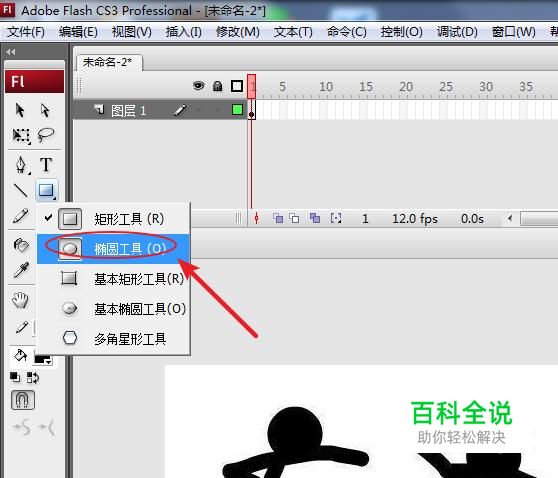Toggle 图层 1 green outline square
The width and height of the screenshot is (558, 478).
pyautogui.click(x=237, y=110)
